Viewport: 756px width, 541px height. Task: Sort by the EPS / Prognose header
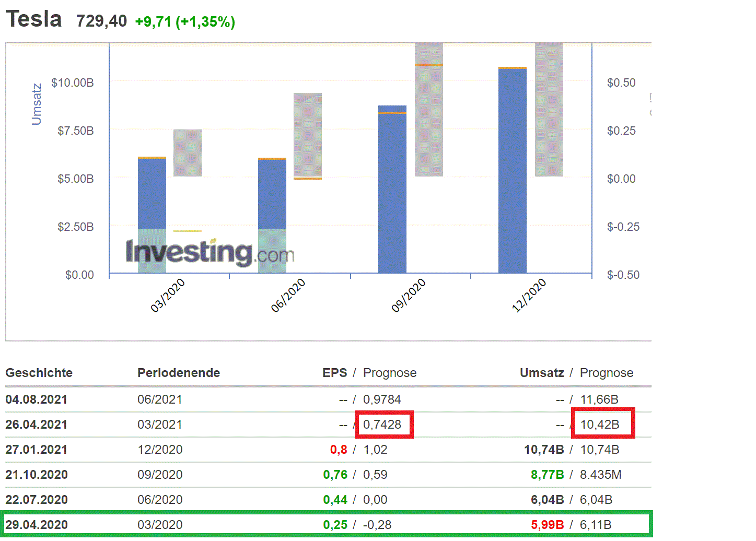[x=369, y=373]
